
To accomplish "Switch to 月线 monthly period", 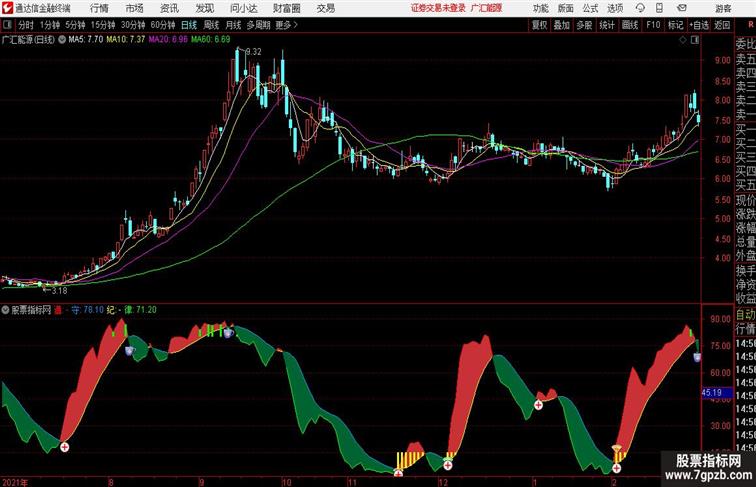I will (233, 25).
